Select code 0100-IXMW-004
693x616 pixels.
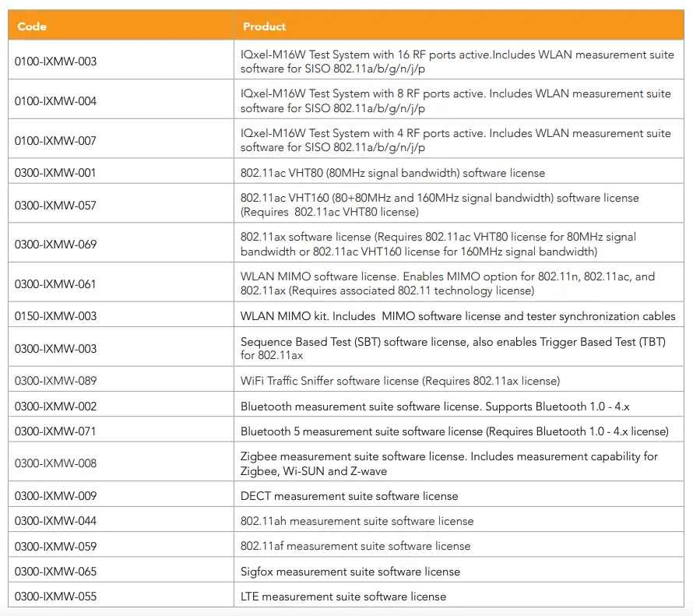56,101
